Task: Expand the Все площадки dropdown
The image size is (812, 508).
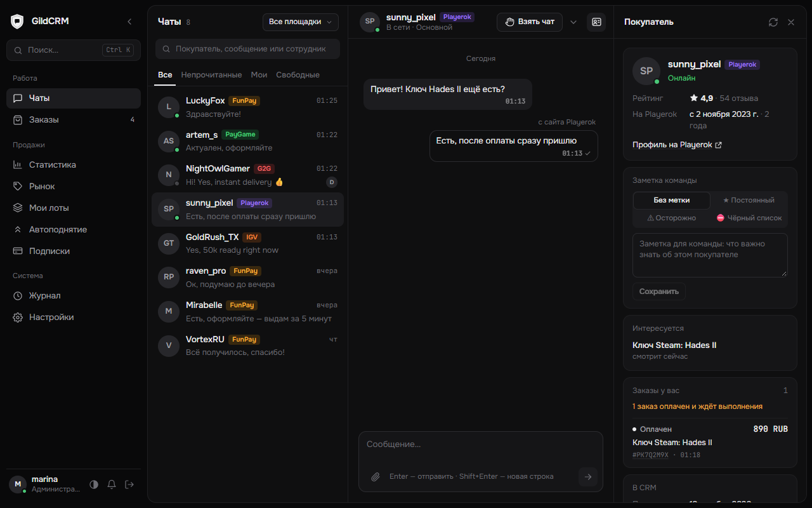Action: pos(301,22)
